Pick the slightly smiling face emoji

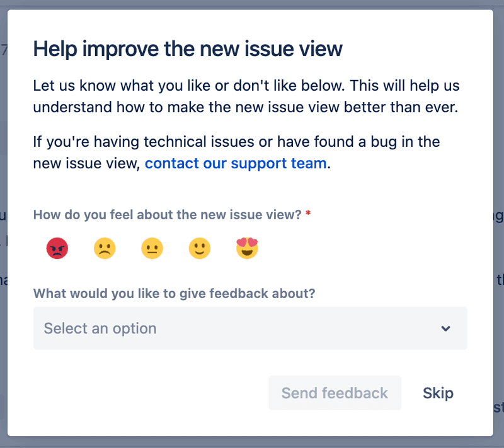(199, 248)
